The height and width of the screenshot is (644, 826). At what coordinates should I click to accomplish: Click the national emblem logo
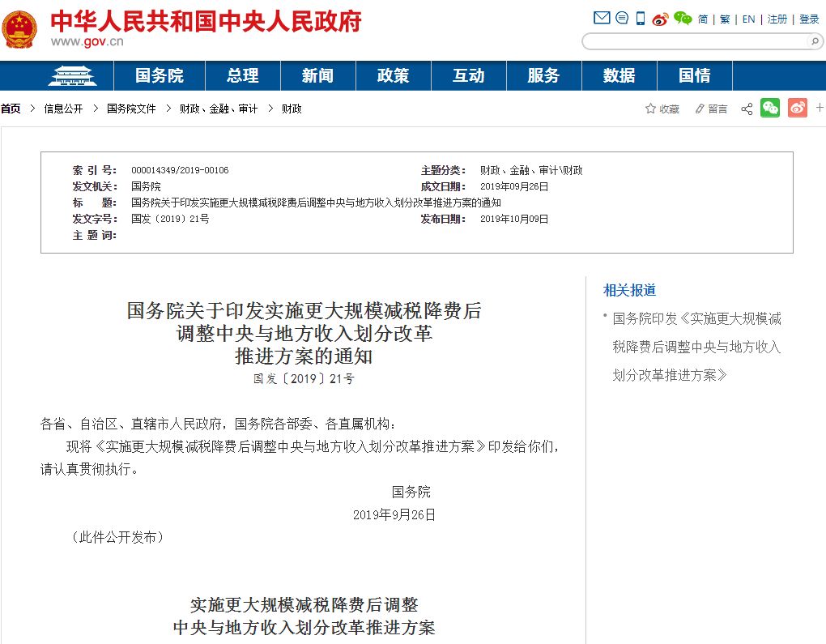(x=19, y=29)
